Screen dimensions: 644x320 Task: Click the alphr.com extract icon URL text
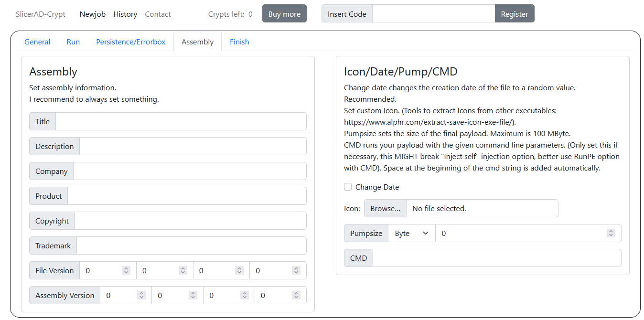coord(430,122)
